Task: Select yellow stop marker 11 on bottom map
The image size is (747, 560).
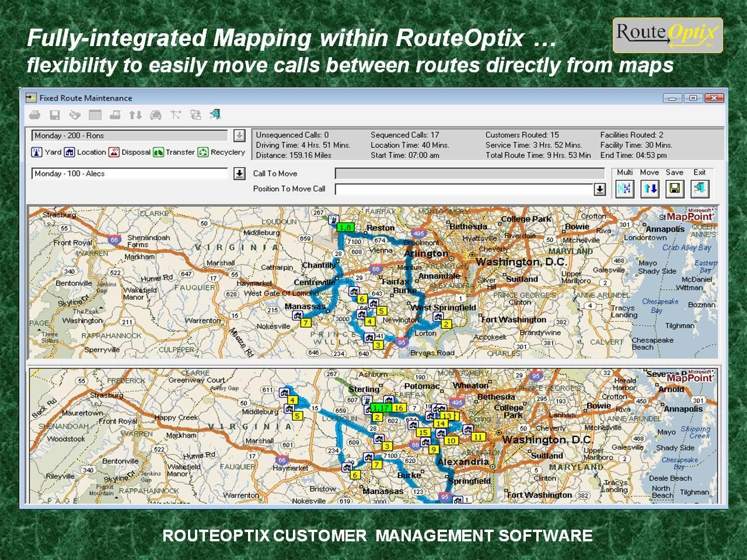Action: (479, 436)
